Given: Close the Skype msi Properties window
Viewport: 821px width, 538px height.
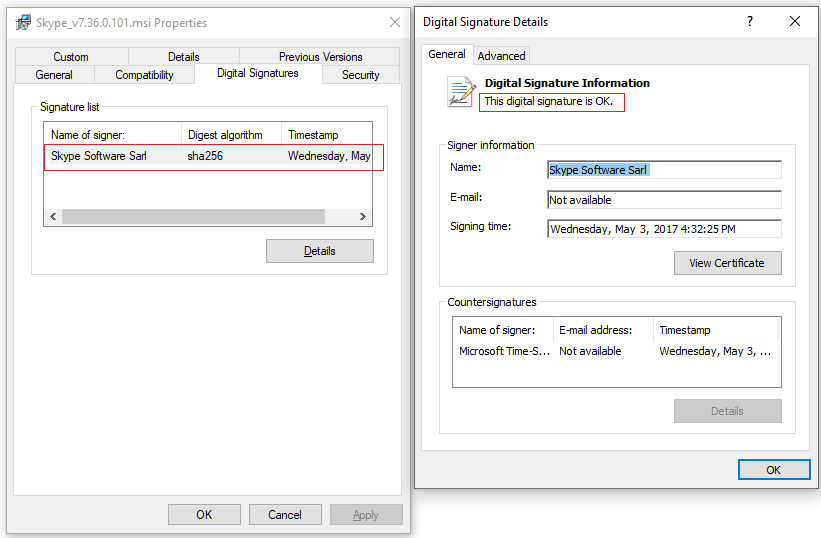Looking at the screenshot, I should click(395, 22).
